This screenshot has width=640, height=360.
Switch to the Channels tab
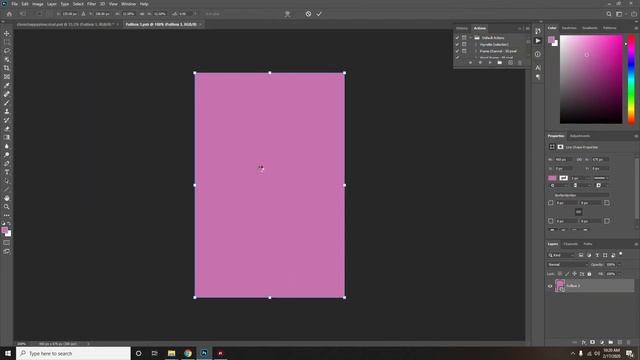click(571, 244)
